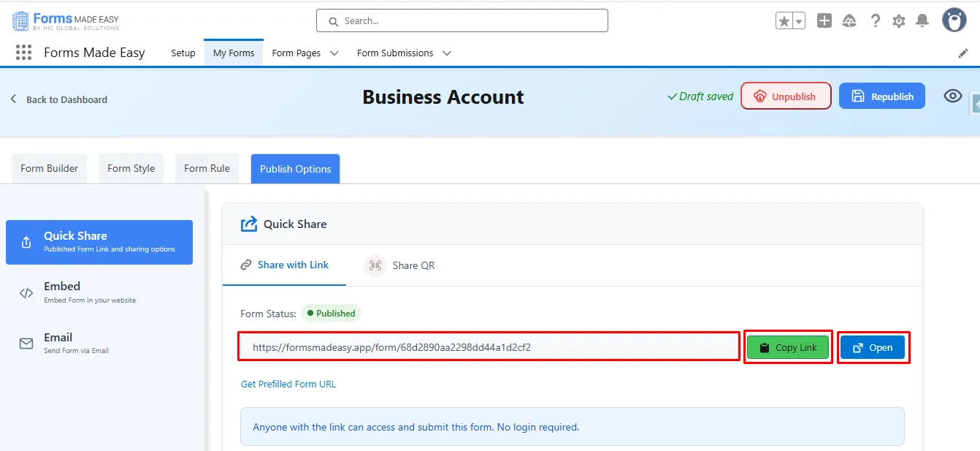The image size is (980, 451).
Task: Click the form URL input field
Action: (x=489, y=347)
